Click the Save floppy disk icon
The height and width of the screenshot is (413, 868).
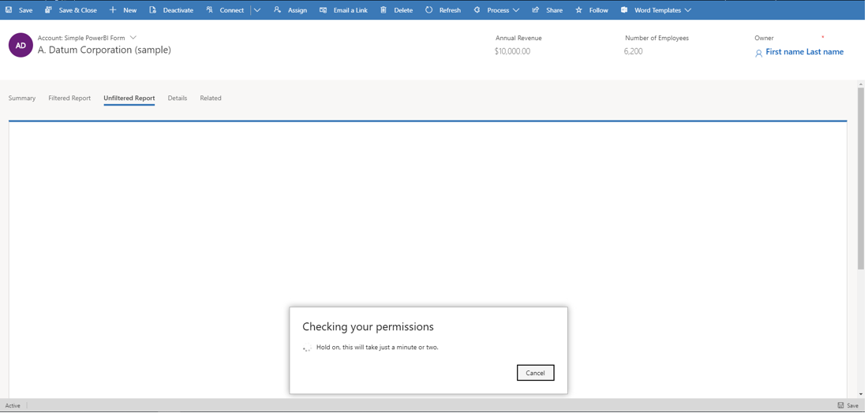(9, 10)
